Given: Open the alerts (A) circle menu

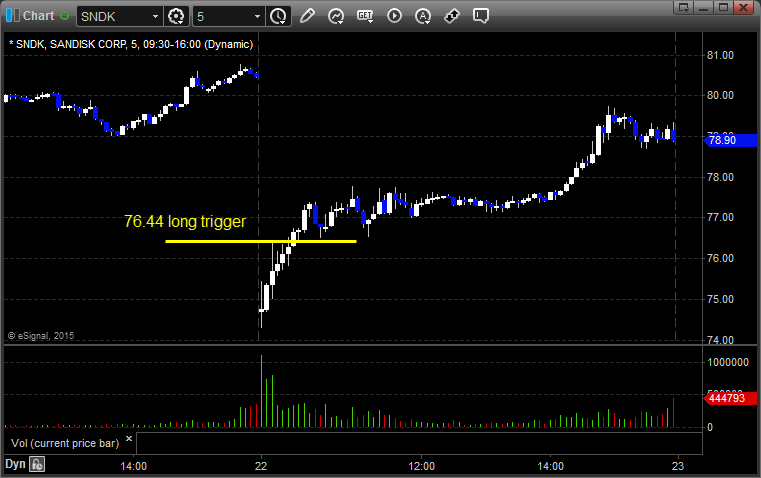Looking at the screenshot, I should 423,16.
